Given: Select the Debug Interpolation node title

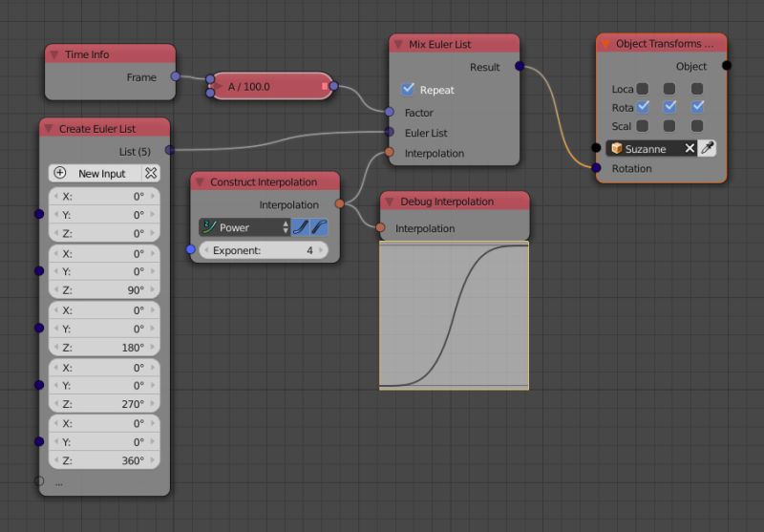Looking at the screenshot, I should click(447, 202).
